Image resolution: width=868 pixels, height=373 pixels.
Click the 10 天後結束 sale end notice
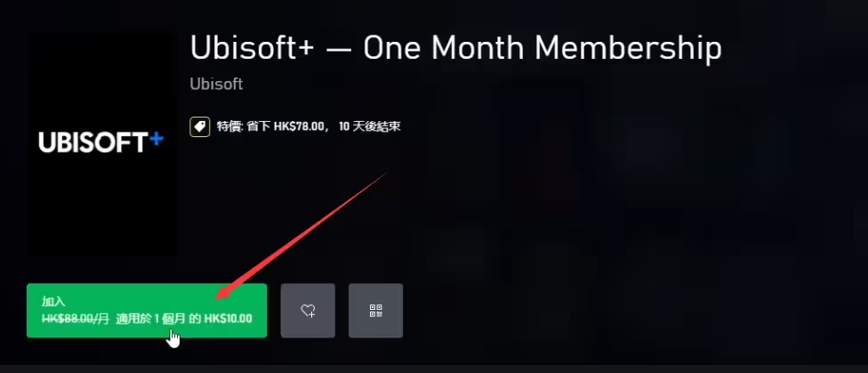click(x=369, y=126)
